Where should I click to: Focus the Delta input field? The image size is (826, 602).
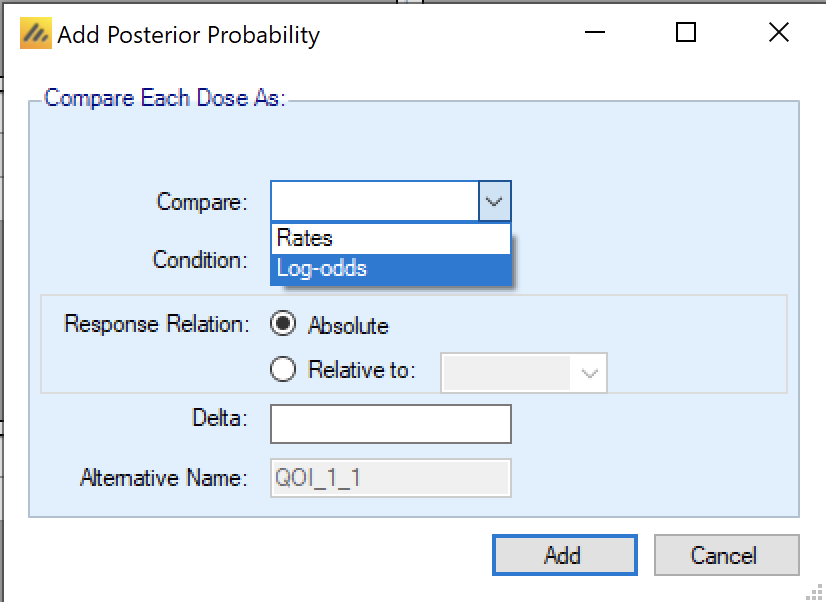pos(390,423)
